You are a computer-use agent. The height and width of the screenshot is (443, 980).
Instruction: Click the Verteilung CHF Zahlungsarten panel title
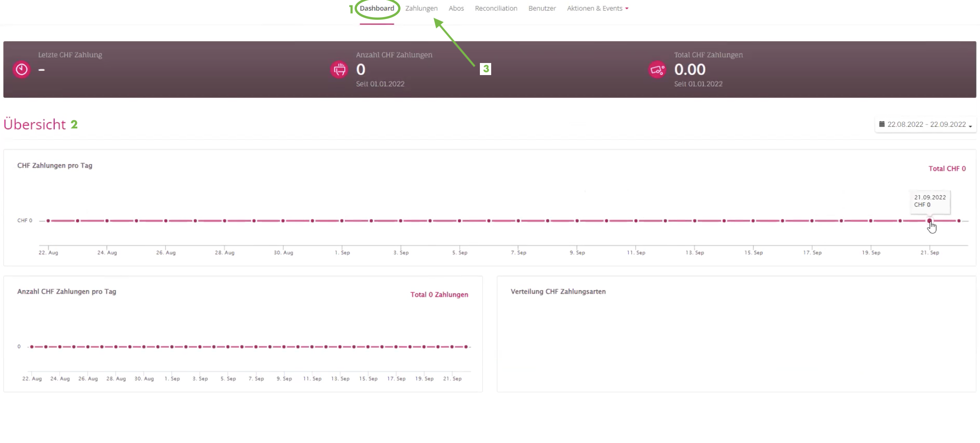coord(558,291)
